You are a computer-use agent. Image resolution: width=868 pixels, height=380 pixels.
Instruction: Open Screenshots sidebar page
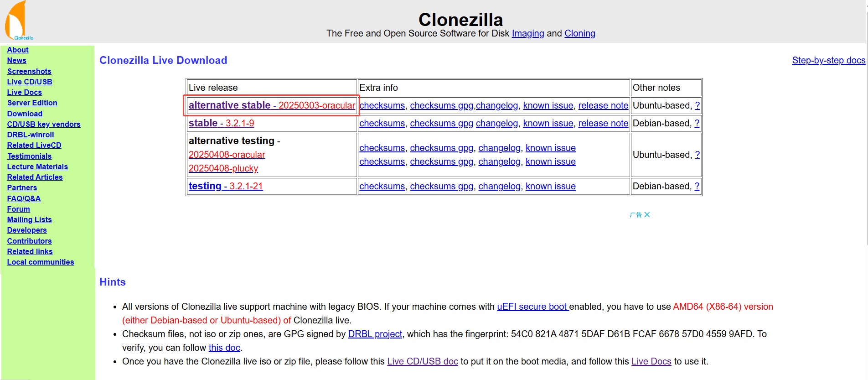click(29, 71)
